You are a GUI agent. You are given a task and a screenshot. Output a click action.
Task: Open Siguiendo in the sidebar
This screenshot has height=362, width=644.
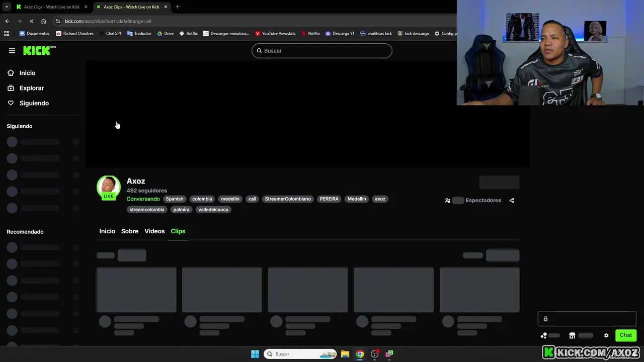click(34, 103)
